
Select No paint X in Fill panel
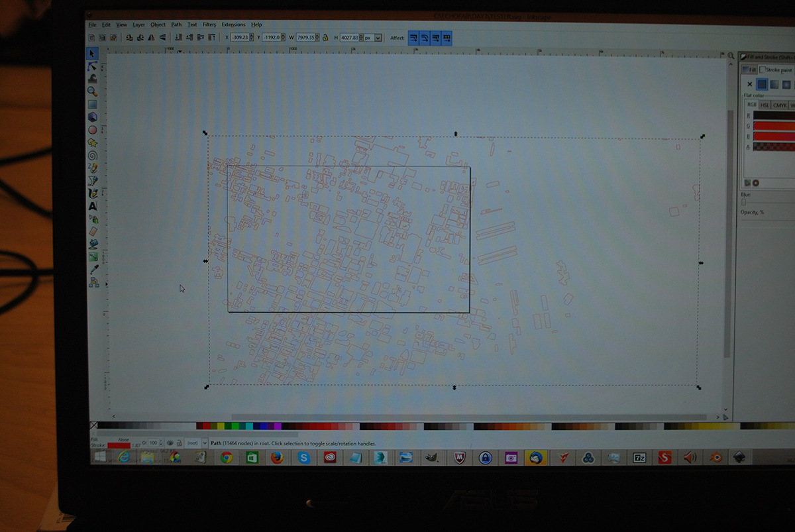coord(749,84)
